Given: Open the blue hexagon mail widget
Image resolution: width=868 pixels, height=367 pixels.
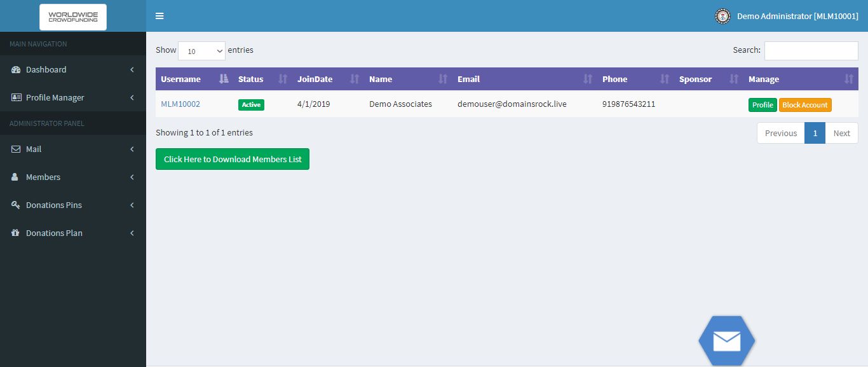Looking at the screenshot, I should point(727,341).
